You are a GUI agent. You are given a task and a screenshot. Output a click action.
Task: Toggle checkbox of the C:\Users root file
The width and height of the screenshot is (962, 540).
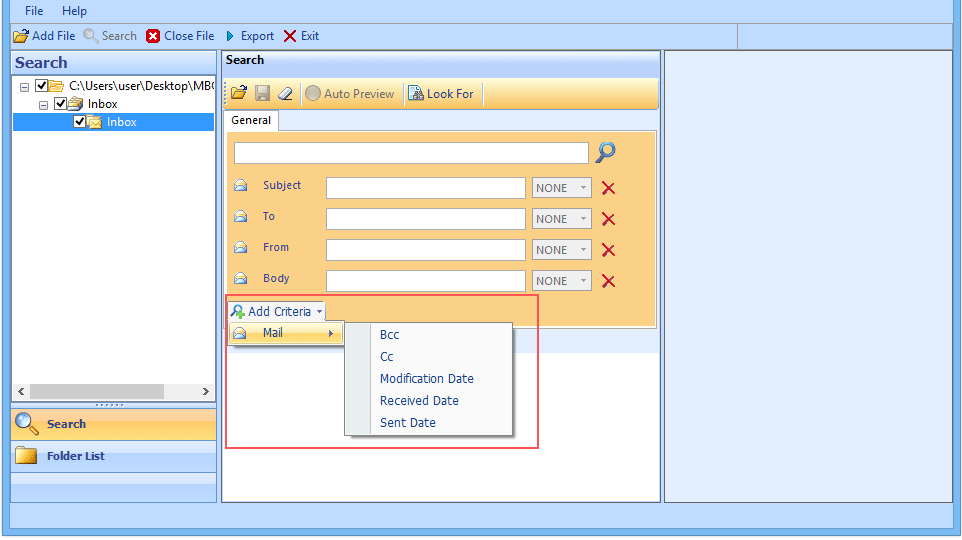pyautogui.click(x=42, y=86)
